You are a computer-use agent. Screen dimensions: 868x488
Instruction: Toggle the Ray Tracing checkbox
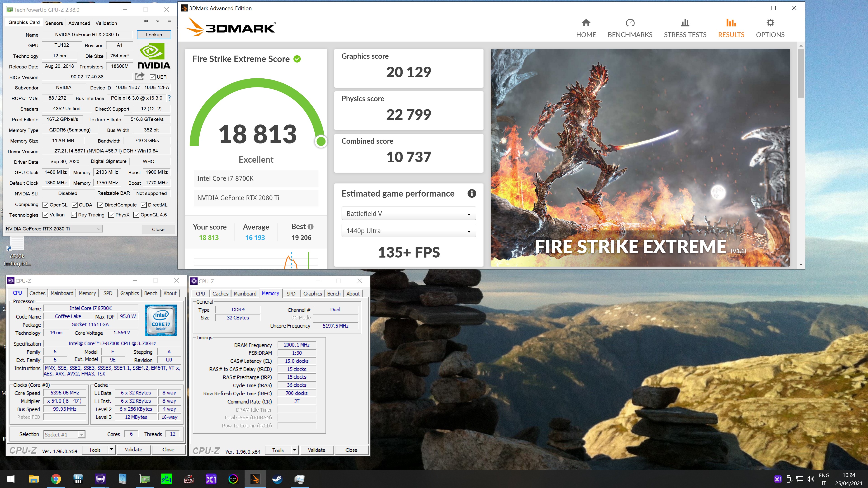pyautogui.click(x=74, y=215)
